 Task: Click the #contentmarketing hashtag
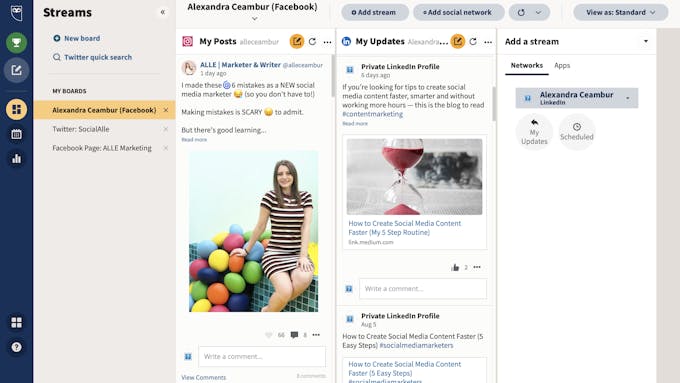(373, 114)
